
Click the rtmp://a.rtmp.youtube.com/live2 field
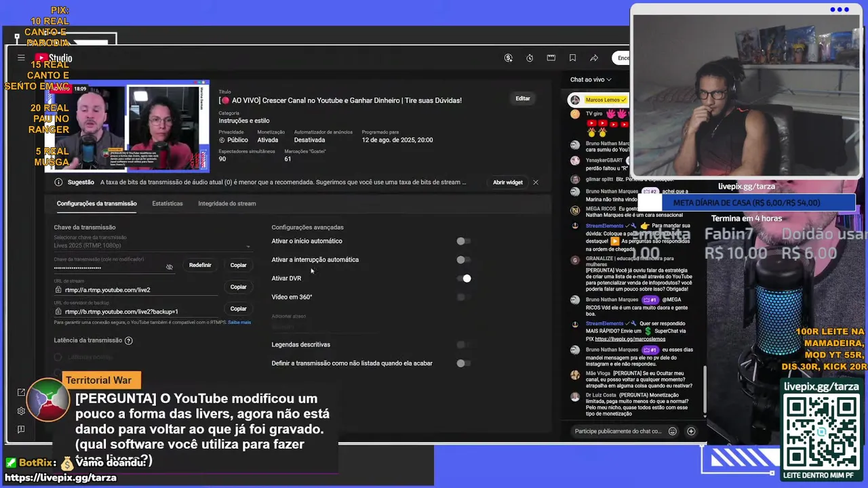pyautogui.click(x=136, y=290)
